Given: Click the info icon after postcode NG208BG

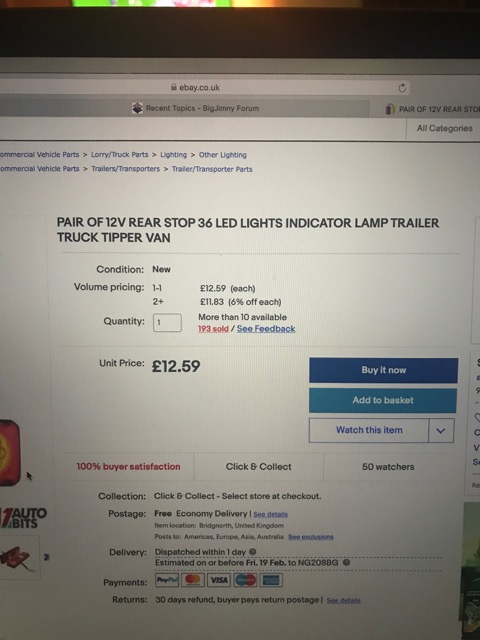Looking at the screenshot, I should [x=347, y=562].
